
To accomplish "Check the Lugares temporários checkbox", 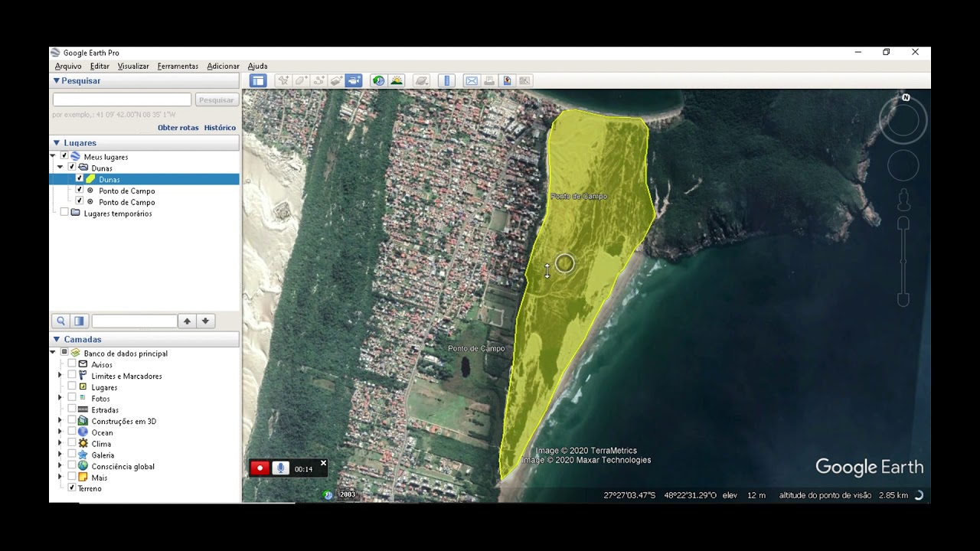I will (x=64, y=213).
